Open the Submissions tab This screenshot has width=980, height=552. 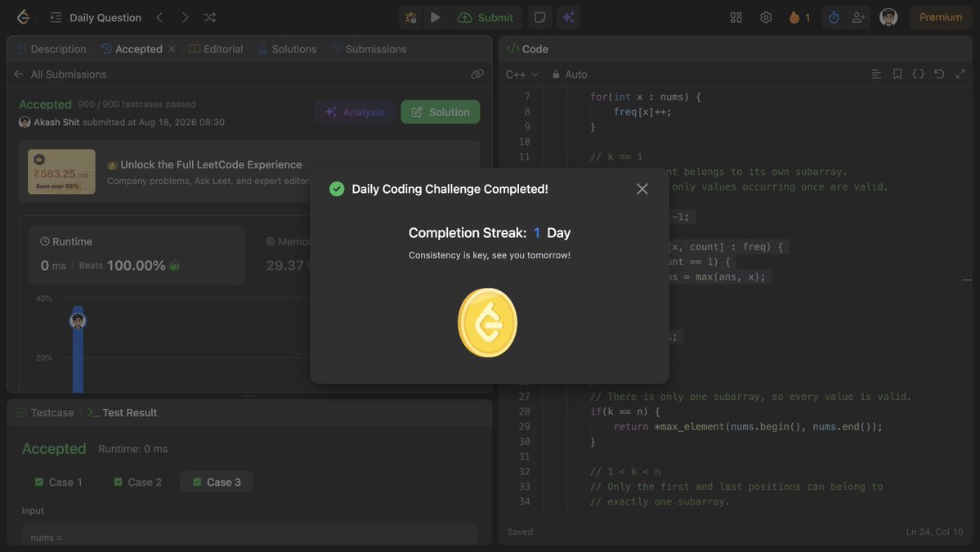click(x=369, y=49)
